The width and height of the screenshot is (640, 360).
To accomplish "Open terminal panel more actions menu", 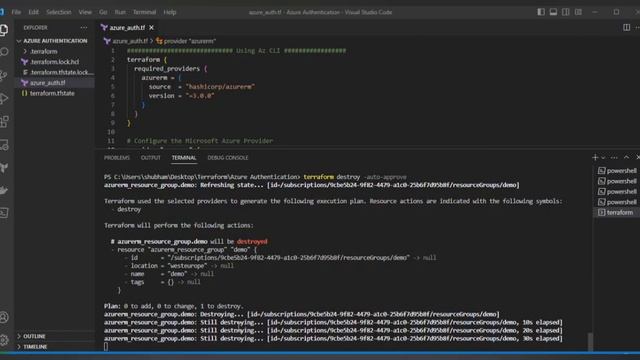I will point(614,158).
